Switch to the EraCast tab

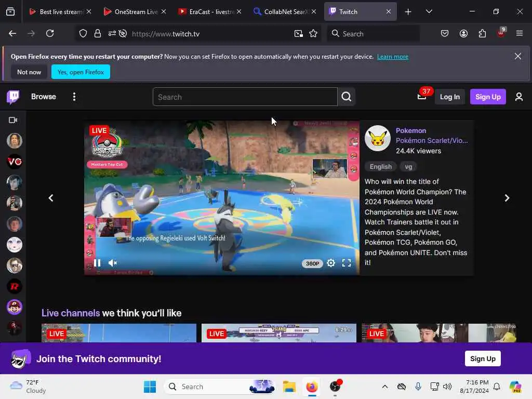210,11
